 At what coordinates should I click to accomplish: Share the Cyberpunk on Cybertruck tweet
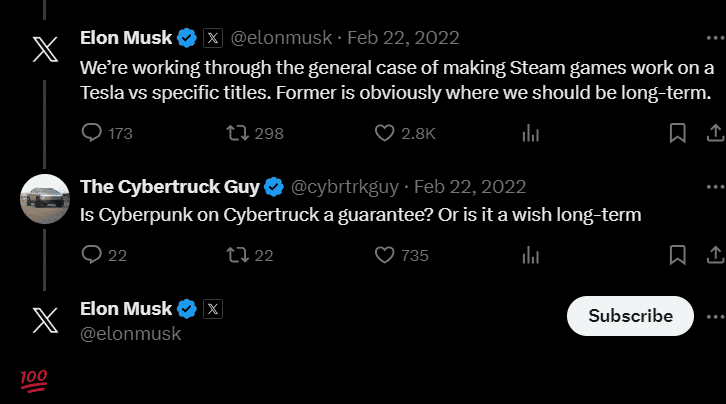[715, 255]
